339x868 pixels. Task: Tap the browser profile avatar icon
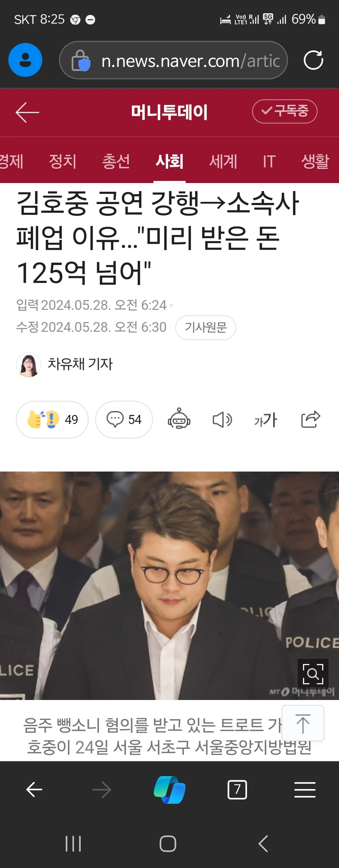[25, 60]
